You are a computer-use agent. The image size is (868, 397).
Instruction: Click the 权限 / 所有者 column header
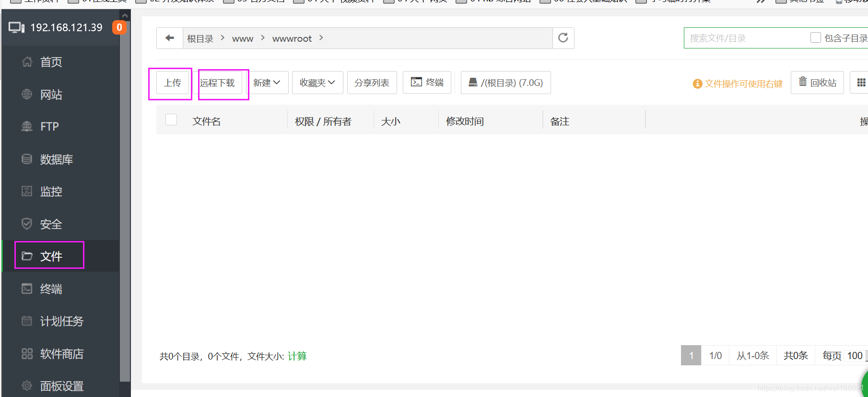tap(323, 121)
